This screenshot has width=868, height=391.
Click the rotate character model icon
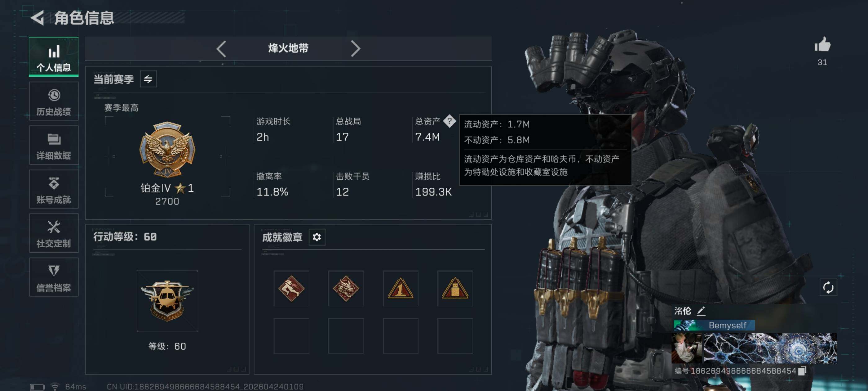pos(828,287)
